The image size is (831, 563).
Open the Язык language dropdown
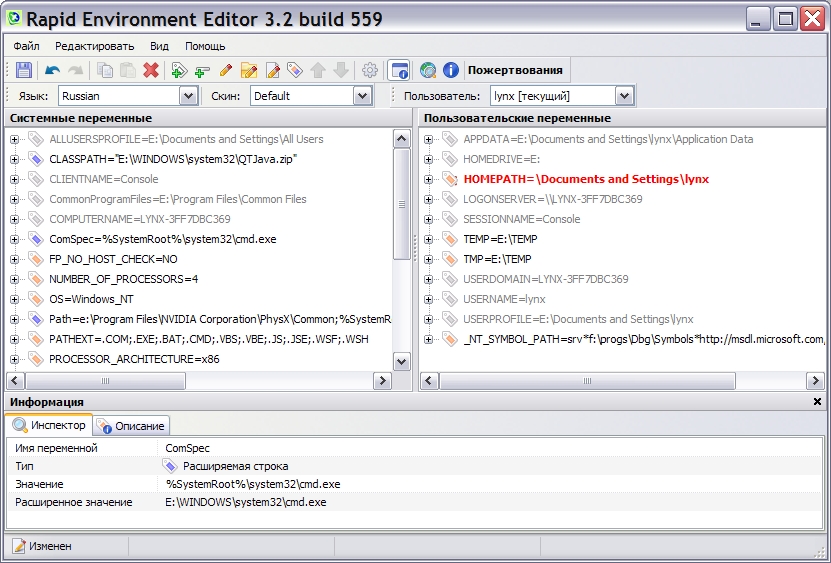(188, 96)
